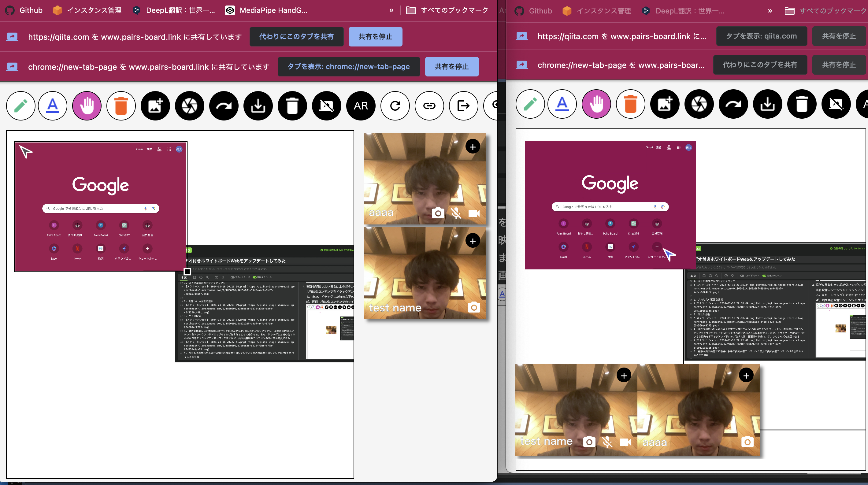This screenshot has height=485, width=868.
Task: Click the AR button in left toolbar
Action: pos(361,106)
